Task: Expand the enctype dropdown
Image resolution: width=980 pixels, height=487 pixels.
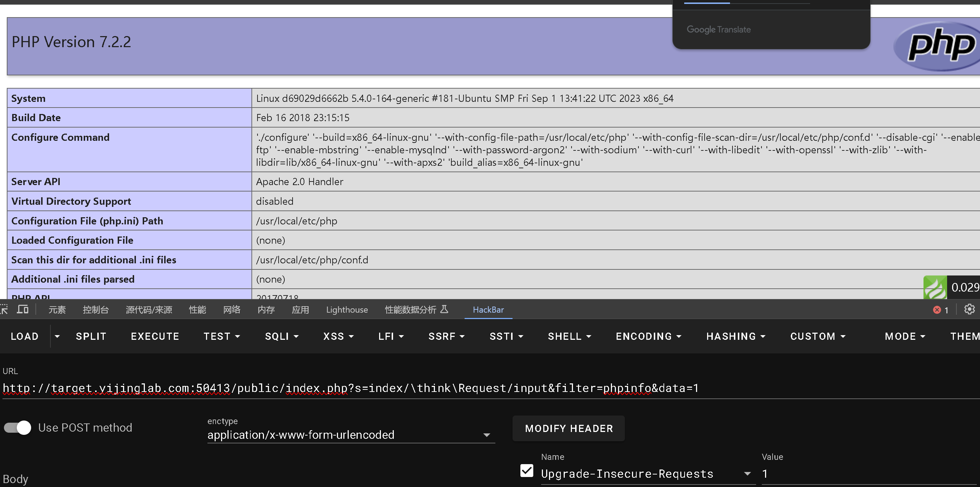Action: [486, 435]
